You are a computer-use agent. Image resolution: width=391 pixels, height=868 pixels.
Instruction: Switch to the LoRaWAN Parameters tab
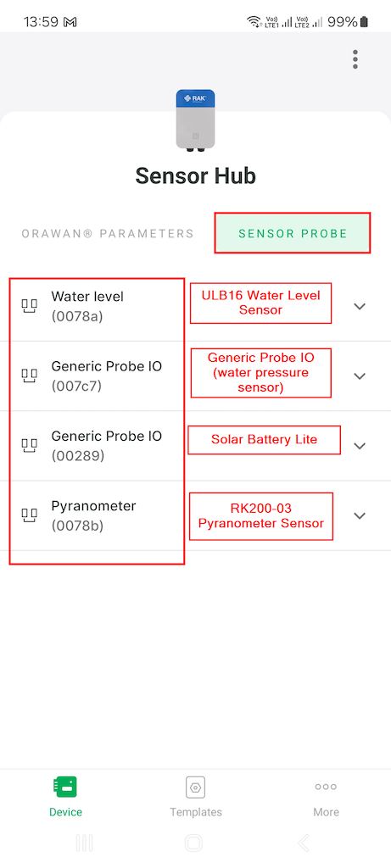click(x=108, y=234)
